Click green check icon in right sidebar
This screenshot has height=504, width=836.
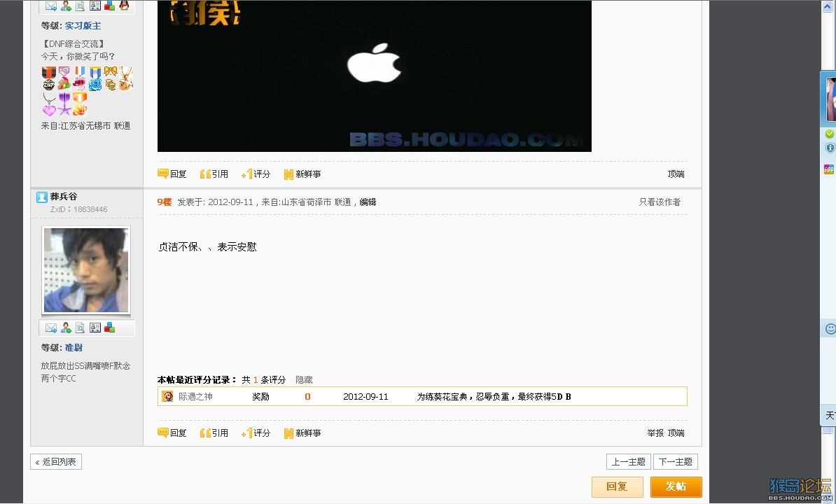[830, 134]
